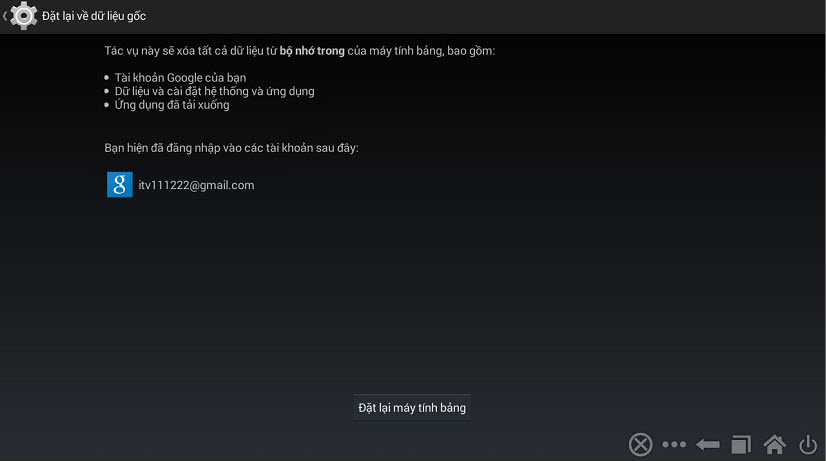Click the Settings gear icon in header

pos(23,16)
